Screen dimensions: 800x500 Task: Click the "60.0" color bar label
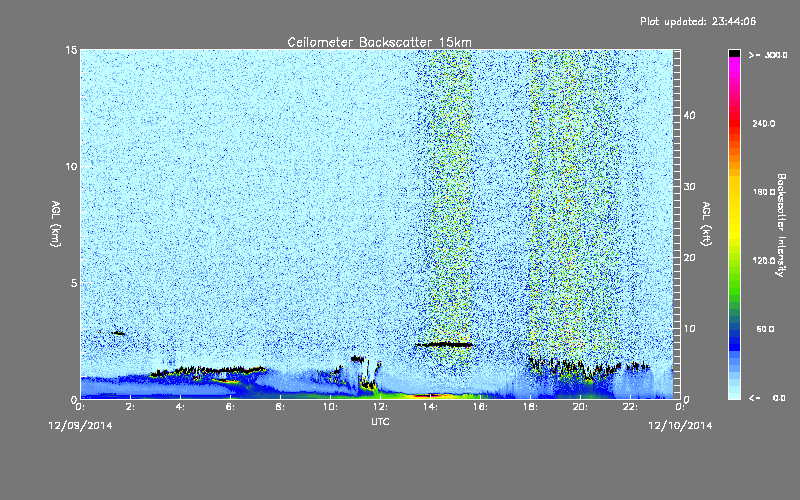[765, 329]
